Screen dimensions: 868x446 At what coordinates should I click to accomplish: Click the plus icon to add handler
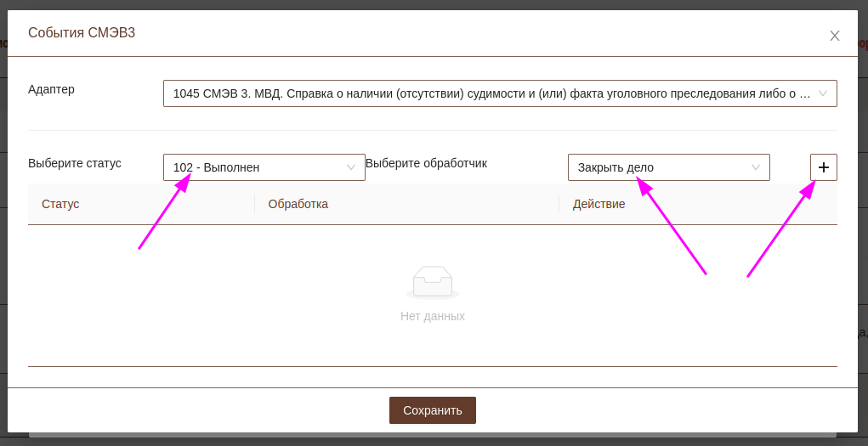(823, 167)
